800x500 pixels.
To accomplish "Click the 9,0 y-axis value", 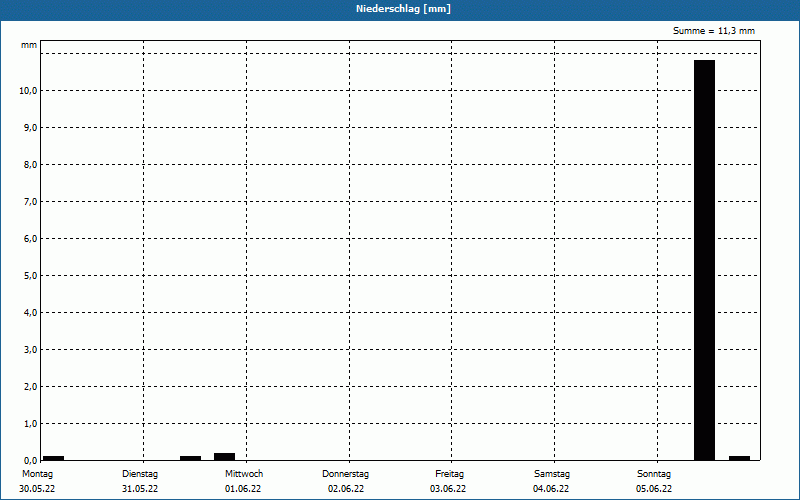I will tap(30, 128).
